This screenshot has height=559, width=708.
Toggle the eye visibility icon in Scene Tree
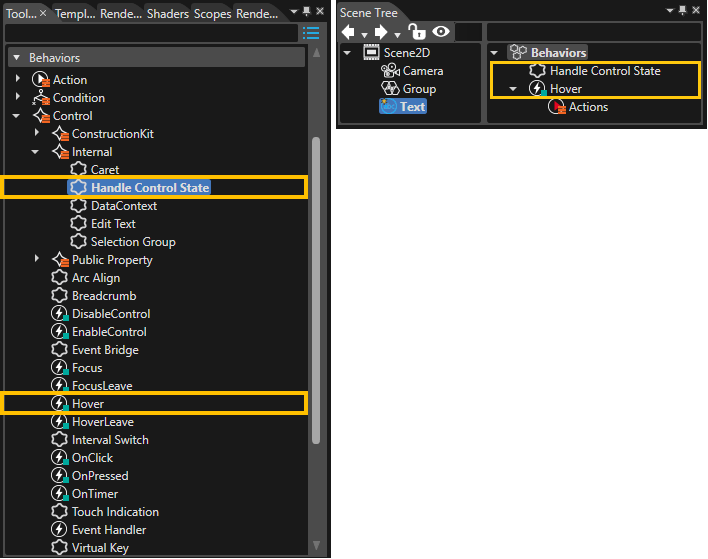[441, 32]
